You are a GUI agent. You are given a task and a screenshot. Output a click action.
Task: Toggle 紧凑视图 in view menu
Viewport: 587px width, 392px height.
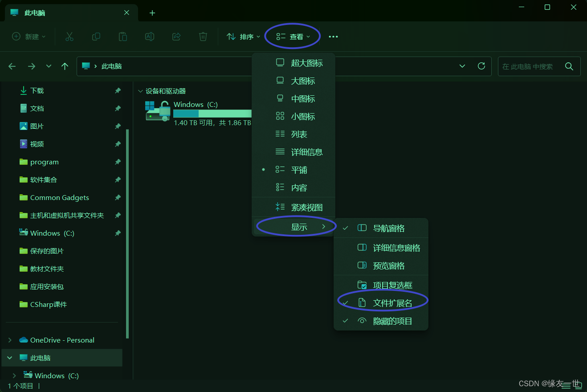pyautogui.click(x=293, y=207)
